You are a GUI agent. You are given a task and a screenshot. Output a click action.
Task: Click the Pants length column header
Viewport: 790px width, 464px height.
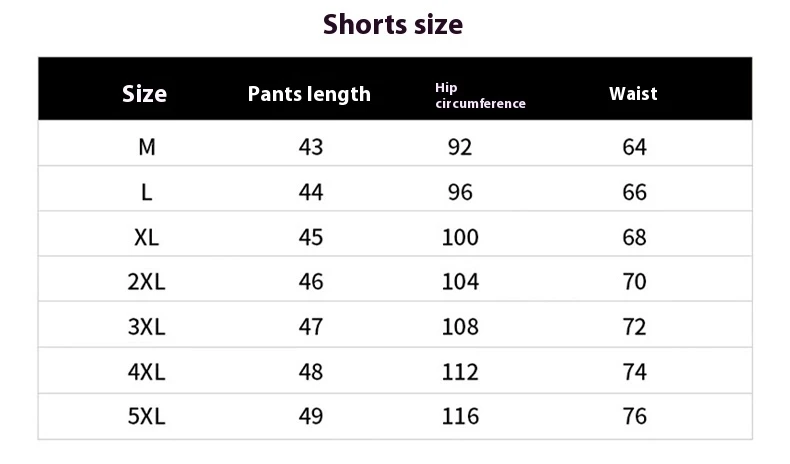[x=309, y=94]
